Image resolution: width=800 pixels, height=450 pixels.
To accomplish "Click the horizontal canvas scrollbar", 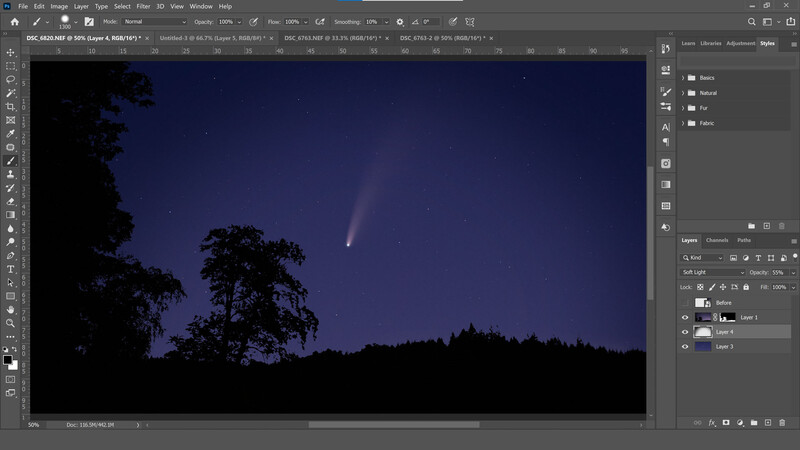I will (394, 424).
